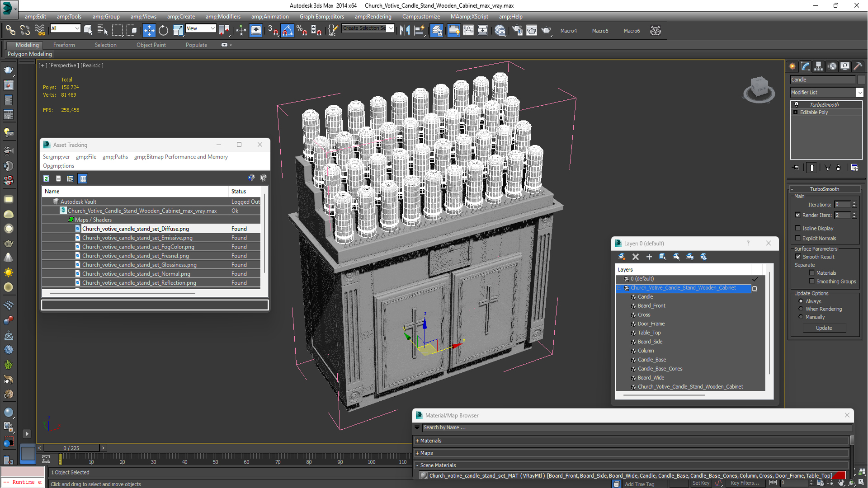Click the Delete layer X icon
The width and height of the screenshot is (868, 488).
636,257
